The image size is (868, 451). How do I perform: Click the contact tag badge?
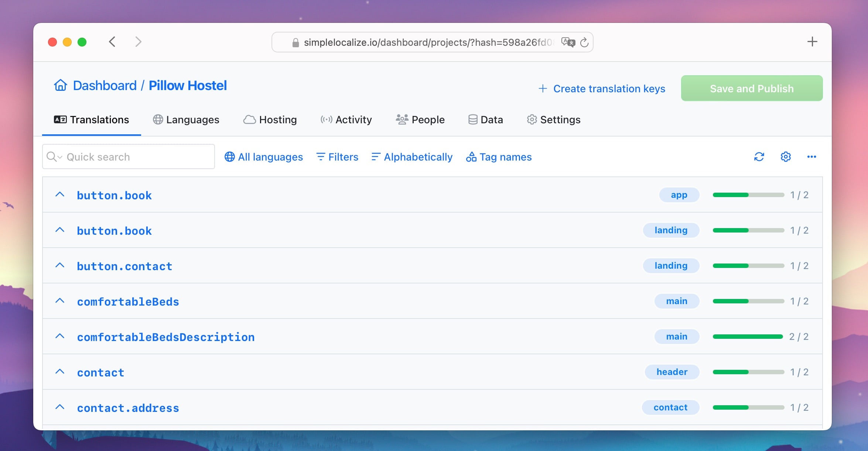pyautogui.click(x=670, y=407)
